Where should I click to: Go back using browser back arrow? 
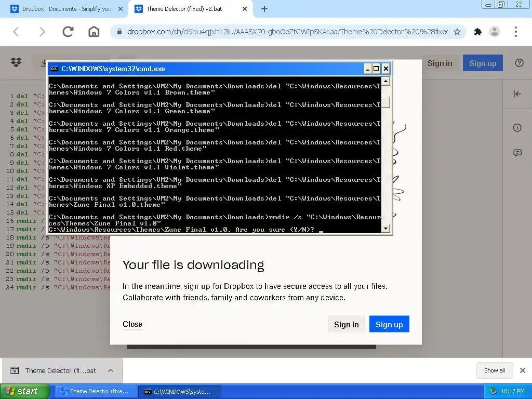tap(16, 32)
